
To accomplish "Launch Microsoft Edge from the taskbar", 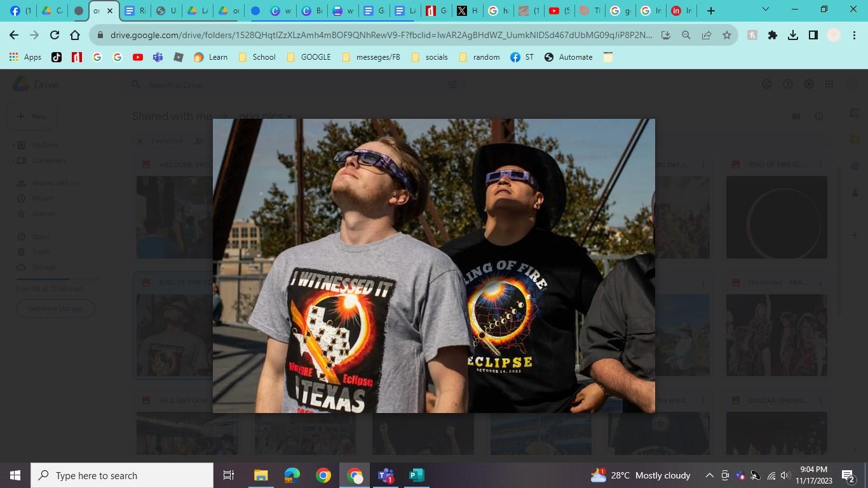I will [292, 475].
